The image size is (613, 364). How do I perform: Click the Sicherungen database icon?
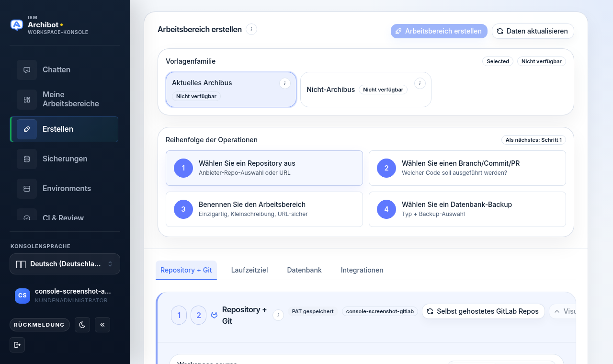click(x=27, y=159)
